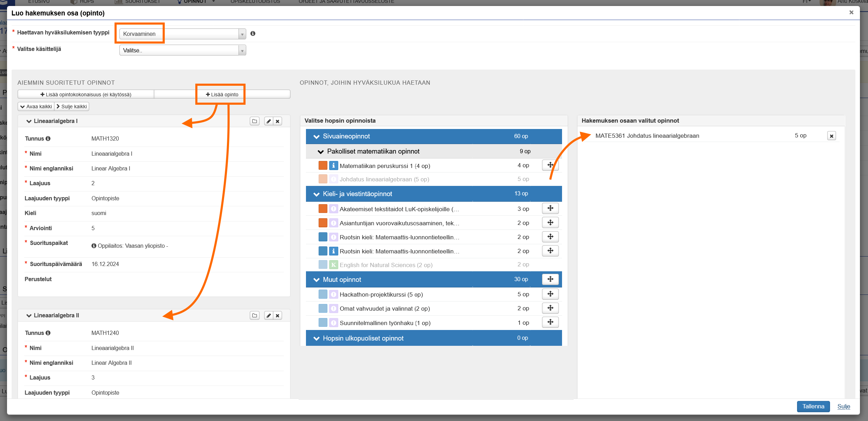This screenshot has height=421, width=868.
Task: Click the Sulje link
Action: [x=843, y=407]
